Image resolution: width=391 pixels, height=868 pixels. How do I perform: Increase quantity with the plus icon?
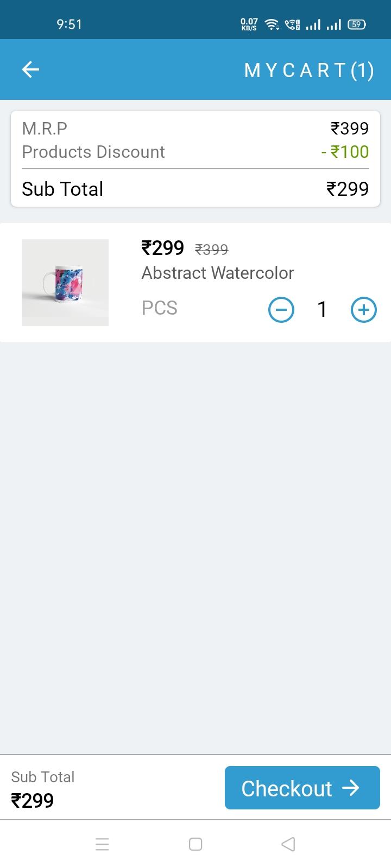(364, 310)
